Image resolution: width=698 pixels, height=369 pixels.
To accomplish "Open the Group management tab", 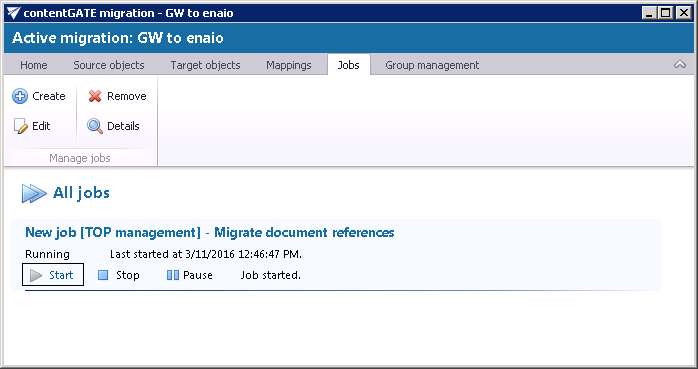I will [432, 65].
